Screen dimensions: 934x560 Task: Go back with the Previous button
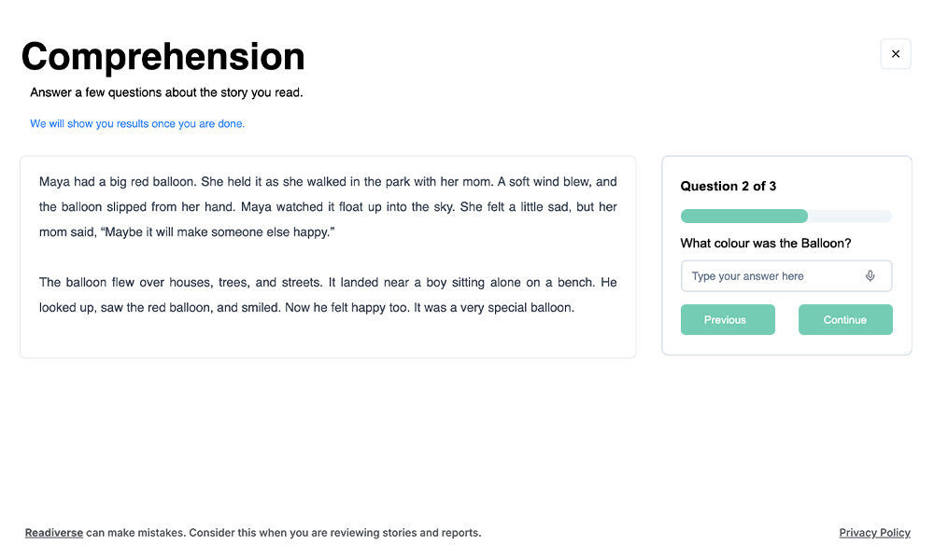728,319
